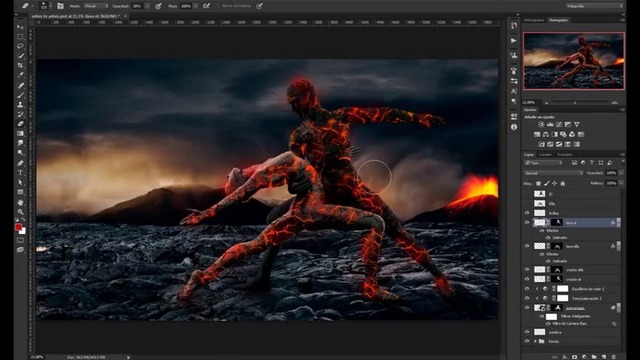Click the new group folder icon
The height and width of the screenshot is (360, 640).
point(594,357)
